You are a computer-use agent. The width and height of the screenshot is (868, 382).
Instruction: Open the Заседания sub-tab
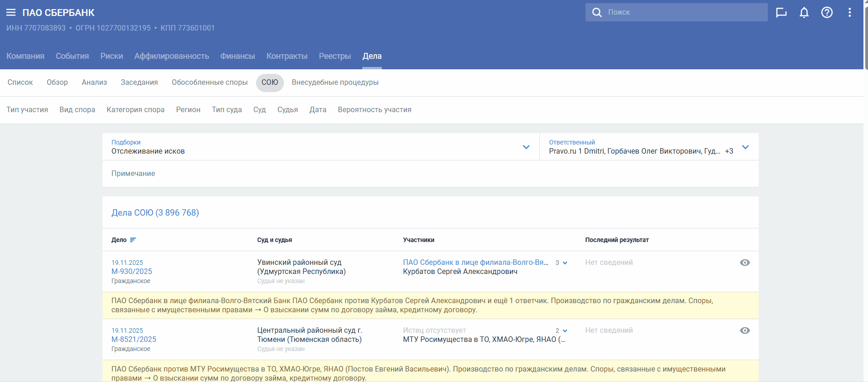[x=139, y=83]
